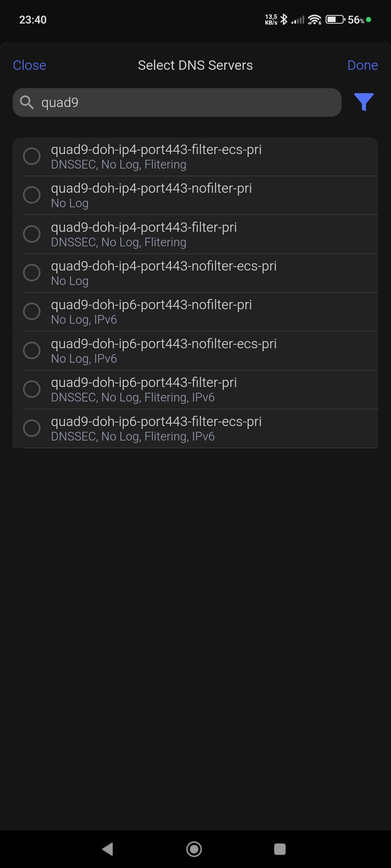Image resolution: width=391 pixels, height=868 pixels.
Task: Open recent apps with square button
Action: [x=280, y=849]
